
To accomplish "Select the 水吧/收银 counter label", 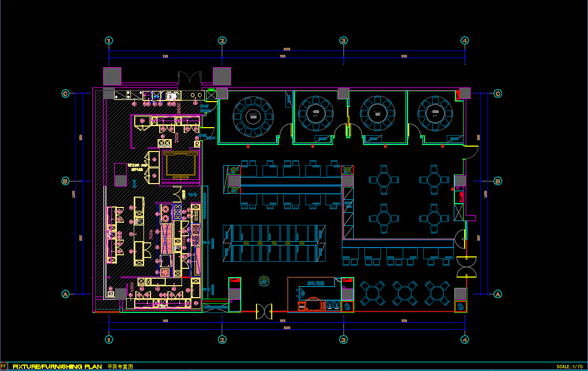I will (315, 284).
